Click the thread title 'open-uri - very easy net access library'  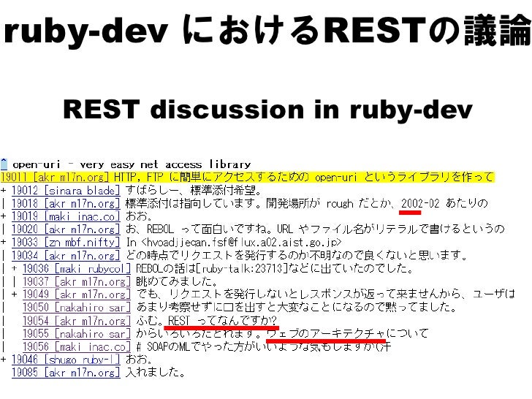pyautogui.click(x=132, y=164)
